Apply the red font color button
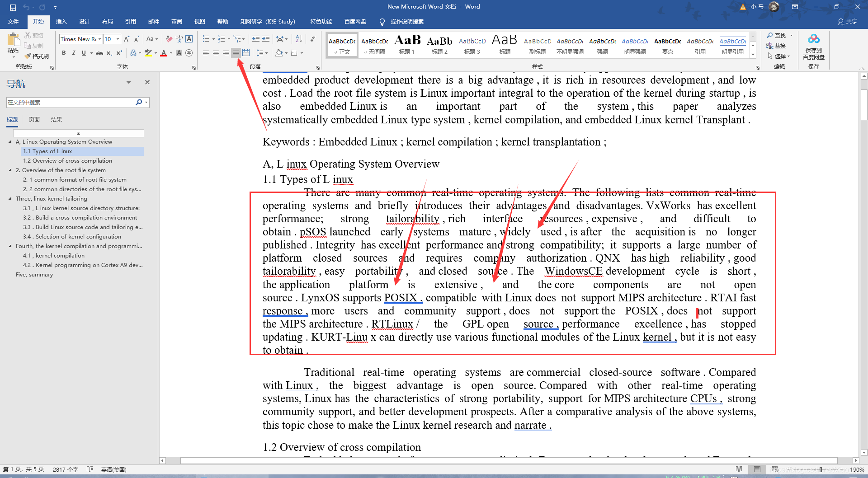The image size is (868, 478). pyautogui.click(x=164, y=53)
